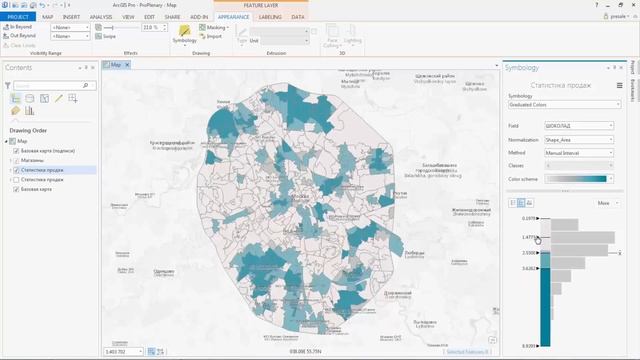
Task: Collapse the Map node in Contents
Action: click(x=6, y=141)
